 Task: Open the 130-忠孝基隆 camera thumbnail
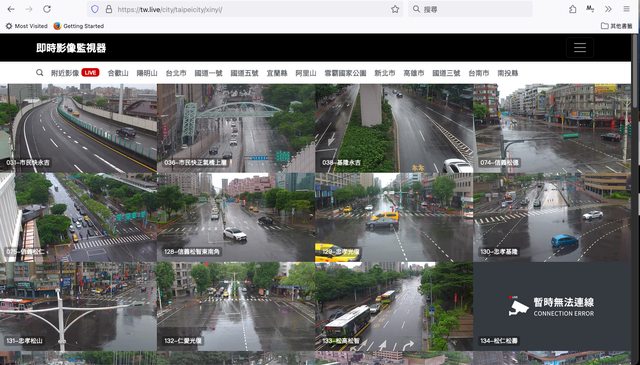[552, 217]
